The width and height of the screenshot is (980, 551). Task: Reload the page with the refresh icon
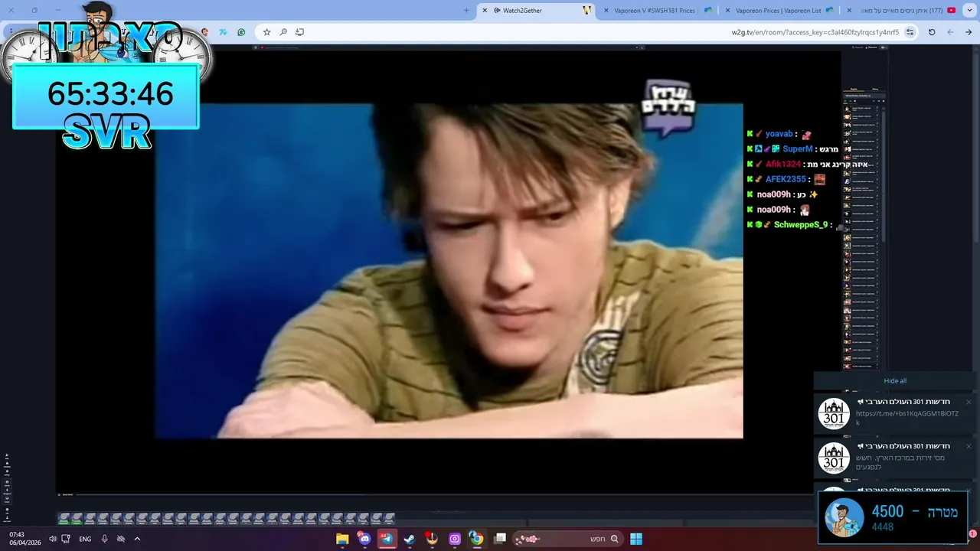tap(932, 32)
